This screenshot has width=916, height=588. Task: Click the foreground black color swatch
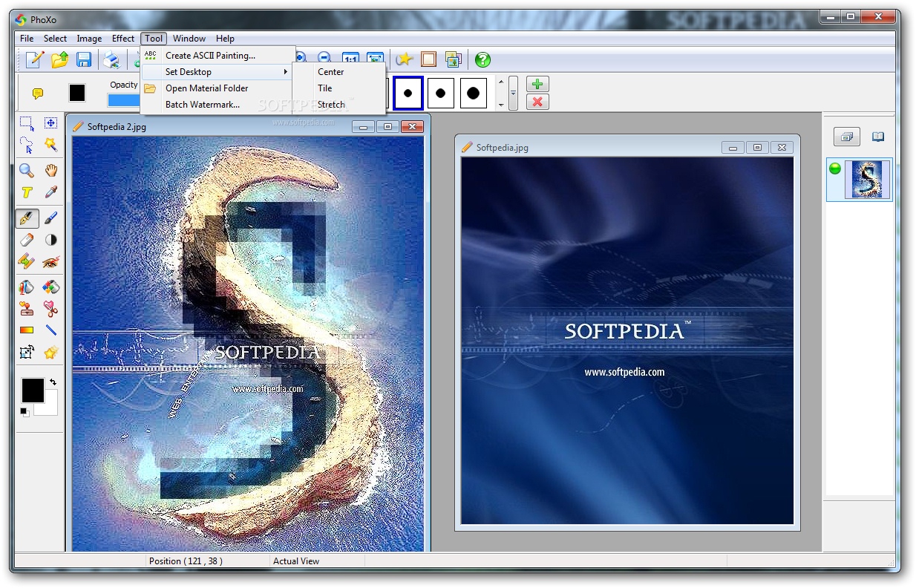coord(33,391)
